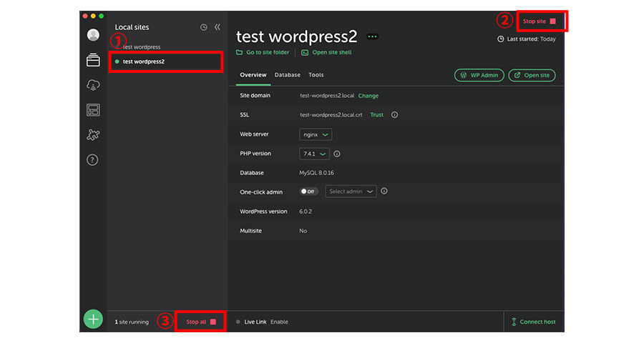Screen dimensions: 644x343
Task: Click the WP Admin button
Action: 479,75
